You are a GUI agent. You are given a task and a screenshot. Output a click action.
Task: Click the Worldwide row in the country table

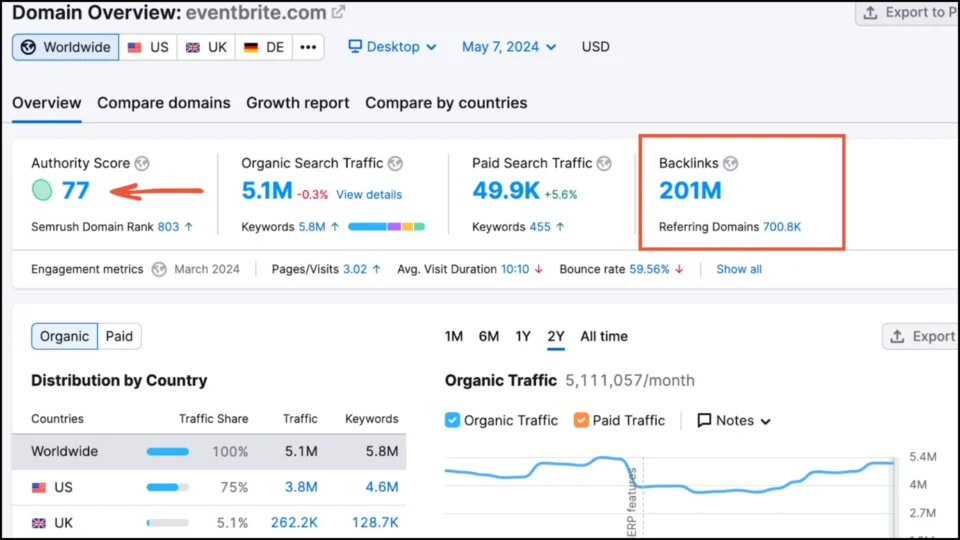click(x=209, y=452)
